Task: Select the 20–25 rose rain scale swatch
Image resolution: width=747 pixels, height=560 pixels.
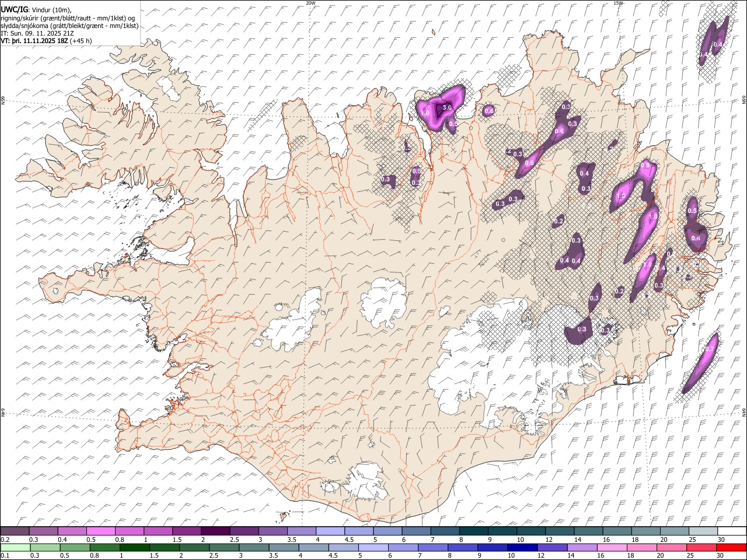Action: coord(671,547)
